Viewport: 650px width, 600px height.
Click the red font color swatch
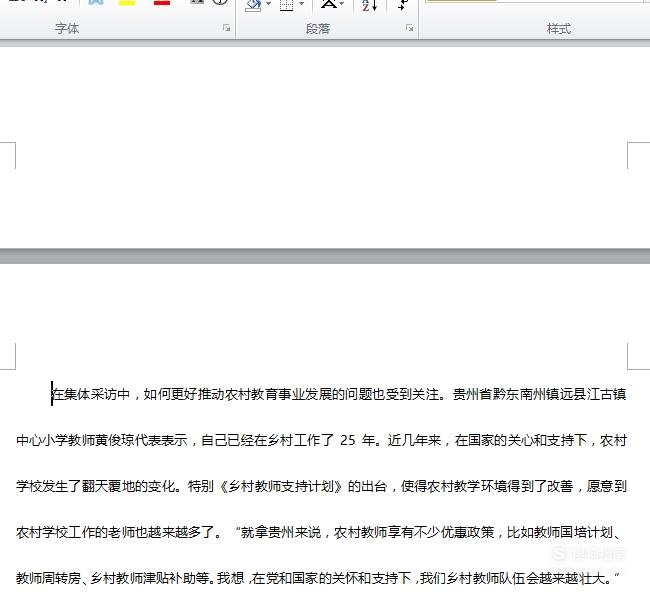click(162, 2)
